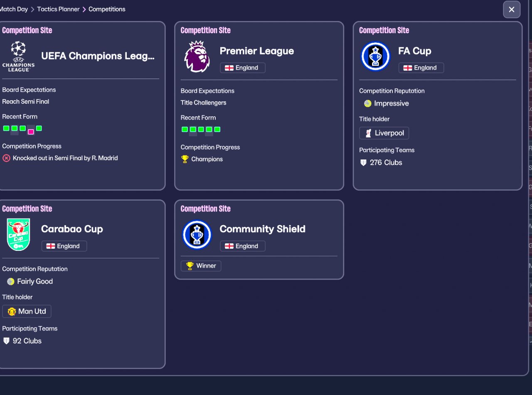
Task: Click the 'Champions' progress text
Action: click(207, 159)
